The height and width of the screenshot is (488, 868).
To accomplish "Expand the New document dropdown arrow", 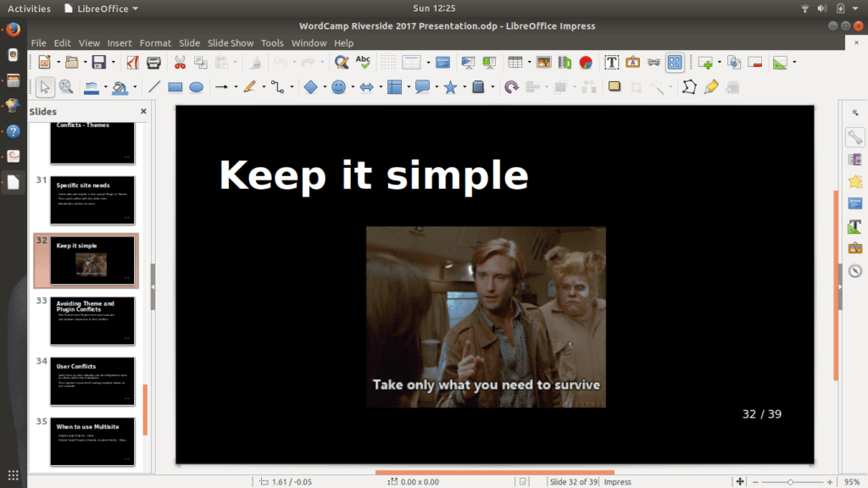I will pyautogui.click(x=58, y=62).
